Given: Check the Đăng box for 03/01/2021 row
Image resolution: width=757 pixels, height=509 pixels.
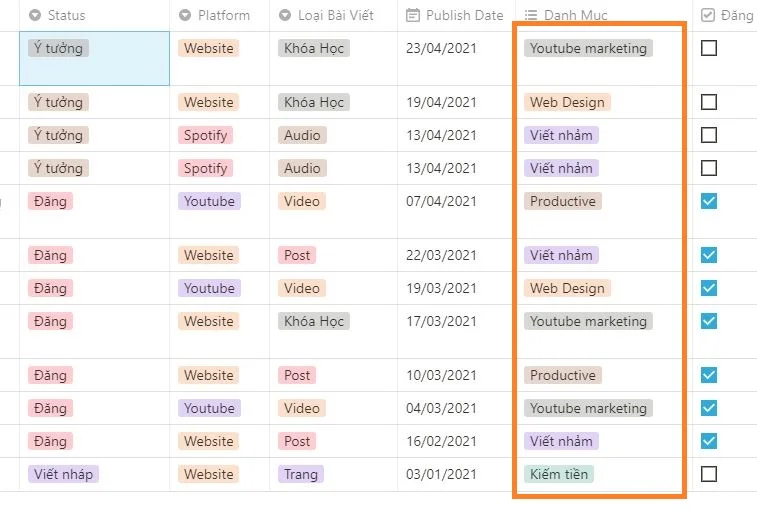Looking at the screenshot, I should point(709,474).
